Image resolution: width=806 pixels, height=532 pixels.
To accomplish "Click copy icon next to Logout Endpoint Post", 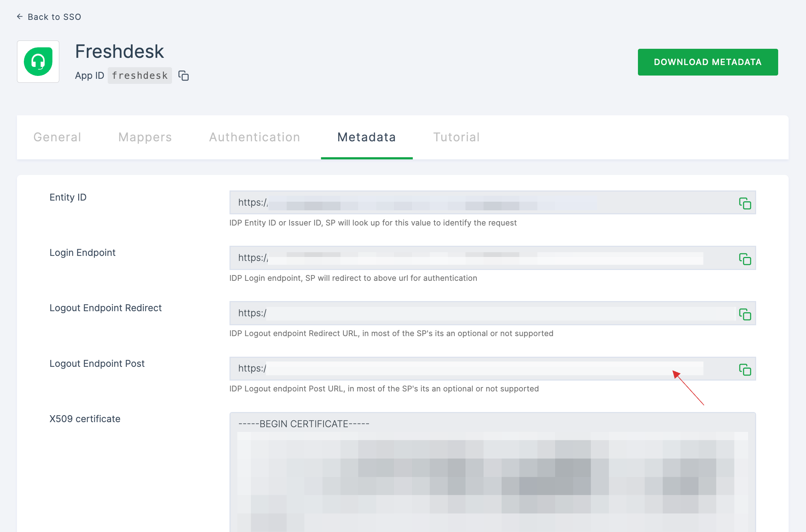I will click(745, 369).
